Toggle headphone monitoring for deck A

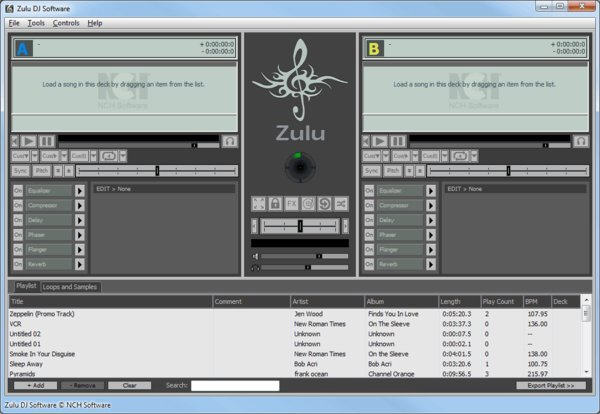[230, 141]
